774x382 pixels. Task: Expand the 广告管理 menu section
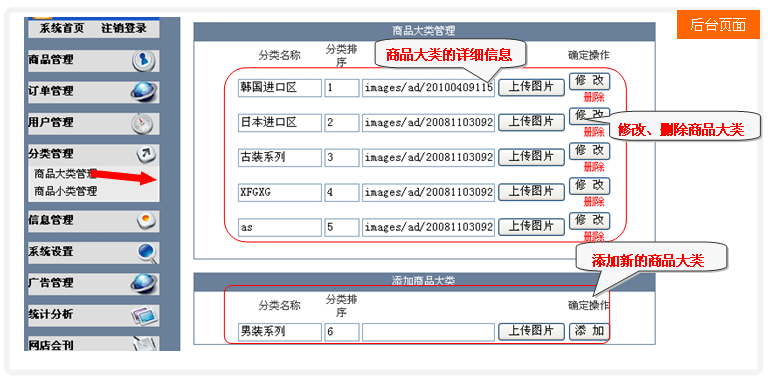tap(93, 283)
